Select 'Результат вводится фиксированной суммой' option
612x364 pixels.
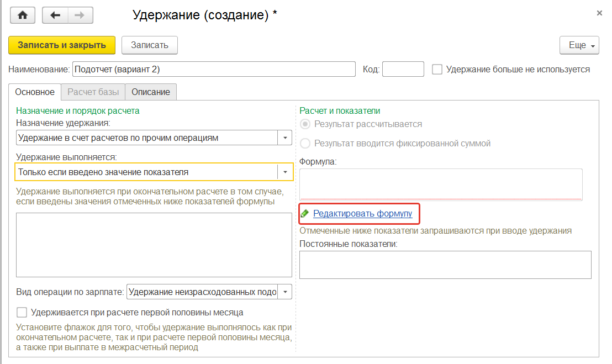(304, 144)
